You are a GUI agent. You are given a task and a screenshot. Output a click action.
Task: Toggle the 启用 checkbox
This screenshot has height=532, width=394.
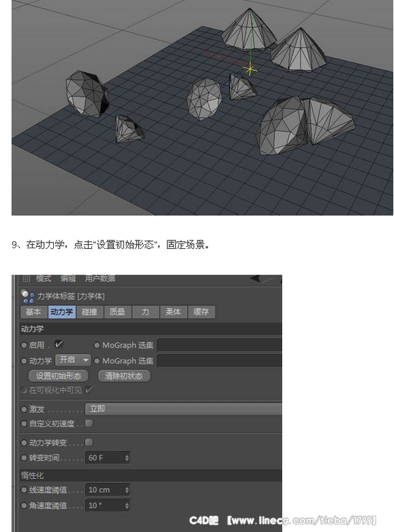coord(59,344)
